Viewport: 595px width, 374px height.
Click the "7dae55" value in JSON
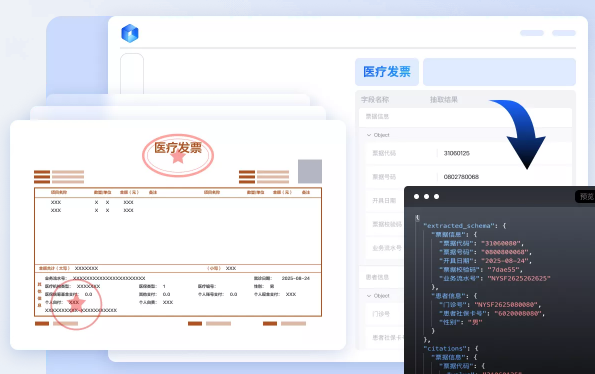(503, 270)
